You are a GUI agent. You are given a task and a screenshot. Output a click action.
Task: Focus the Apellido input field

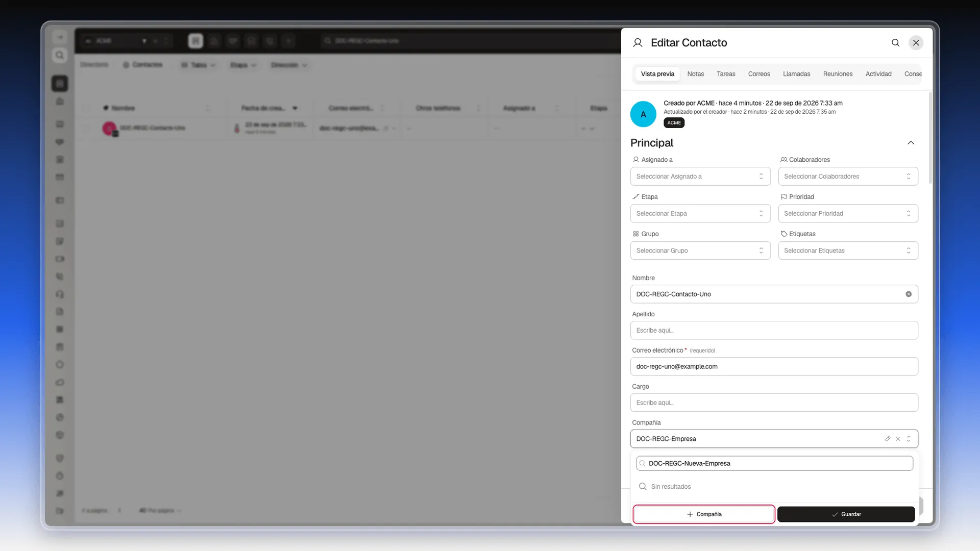[774, 331]
